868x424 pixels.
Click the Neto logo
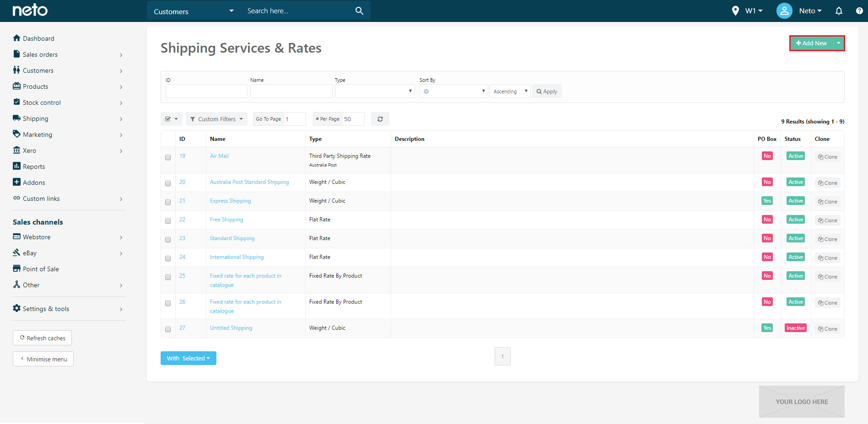coord(30,10)
